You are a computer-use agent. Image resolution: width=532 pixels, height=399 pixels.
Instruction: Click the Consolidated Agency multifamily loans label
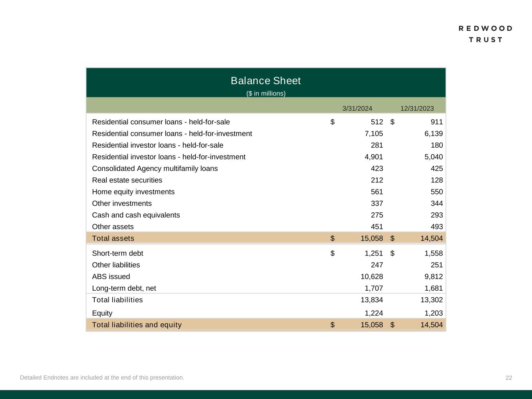coord(155,168)
